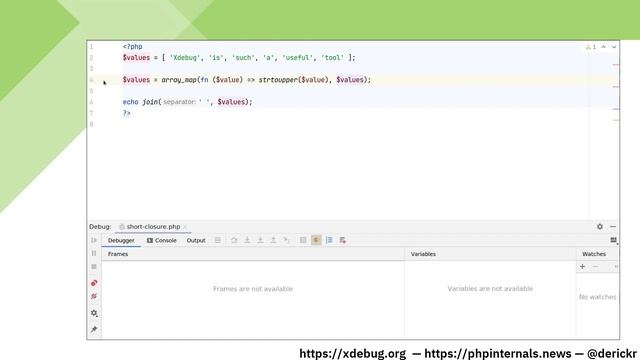
Task: Open View Breakpoints red circles icon
Action: (94, 283)
